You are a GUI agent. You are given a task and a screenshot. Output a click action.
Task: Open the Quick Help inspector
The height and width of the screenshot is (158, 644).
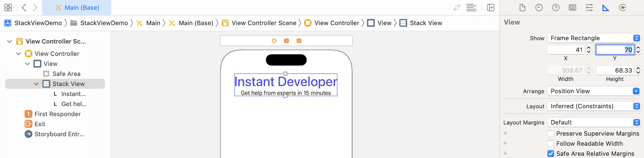click(556, 8)
